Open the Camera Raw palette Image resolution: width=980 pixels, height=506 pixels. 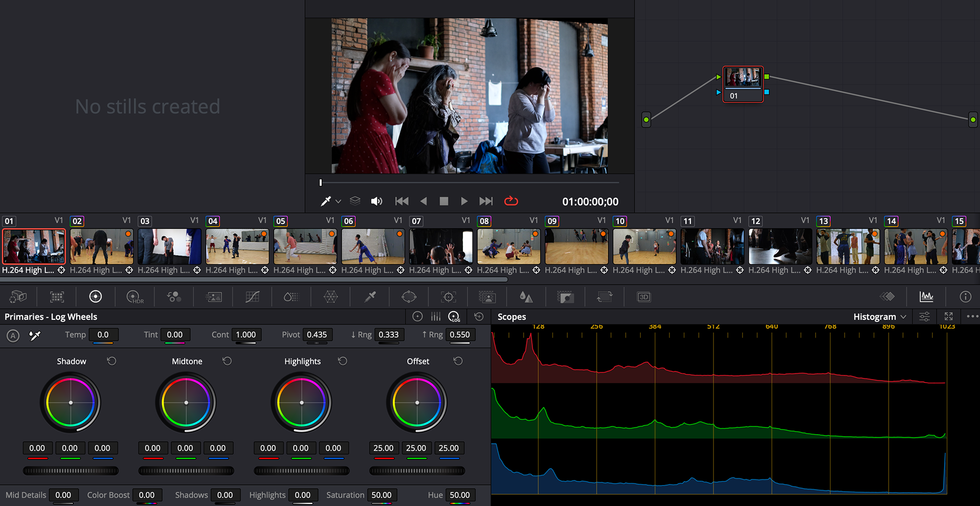pyautogui.click(x=18, y=297)
